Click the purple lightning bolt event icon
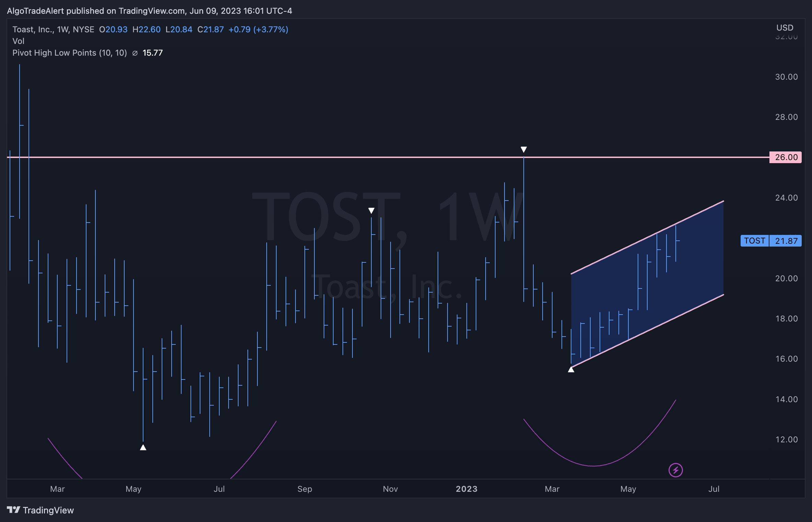 click(675, 470)
